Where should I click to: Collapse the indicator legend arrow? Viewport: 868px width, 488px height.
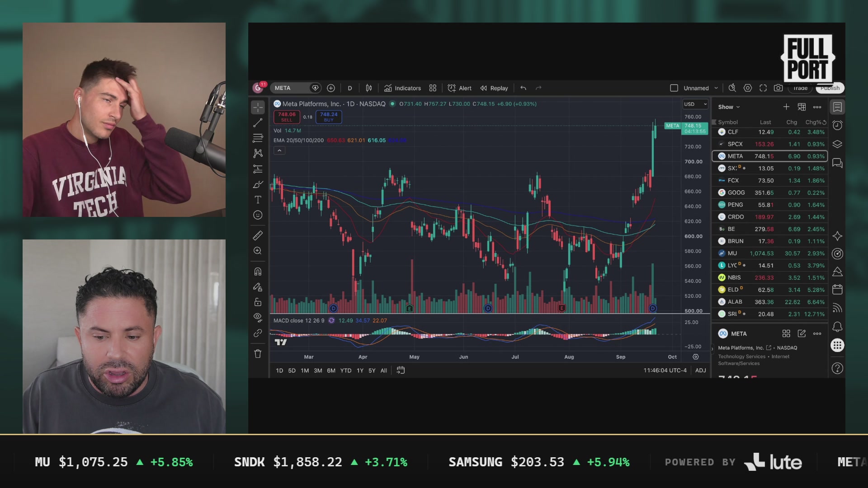[279, 150]
